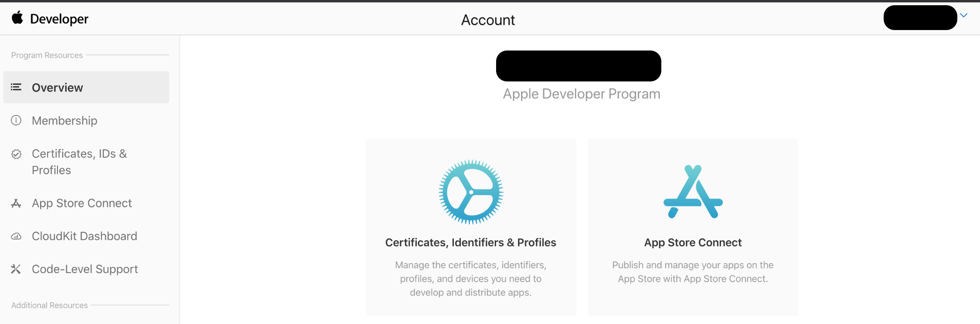Click the large App Store Connect logo
This screenshot has height=324, width=980.
(693, 192)
